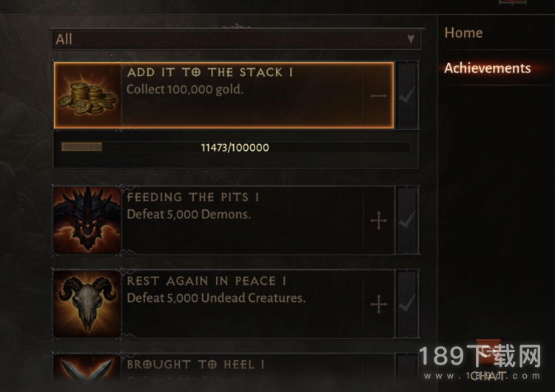Image resolution: width=555 pixels, height=392 pixels.
Task: Click the gold coins achievement icon
Action: (87, 95)
